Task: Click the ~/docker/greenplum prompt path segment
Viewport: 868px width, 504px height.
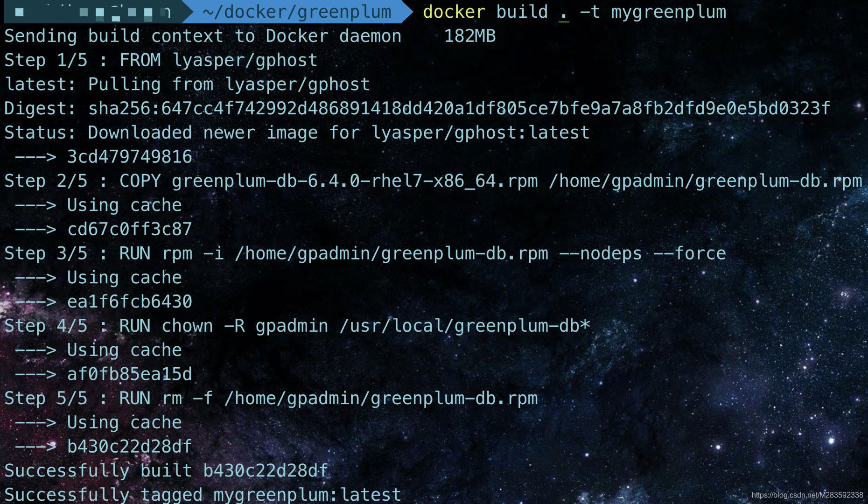Action: pos(297,12)
